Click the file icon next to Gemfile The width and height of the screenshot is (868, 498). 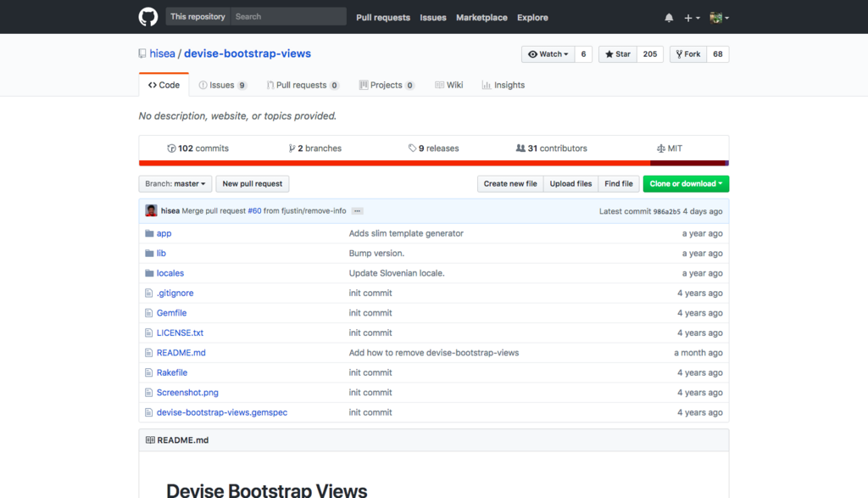point(148,313)
